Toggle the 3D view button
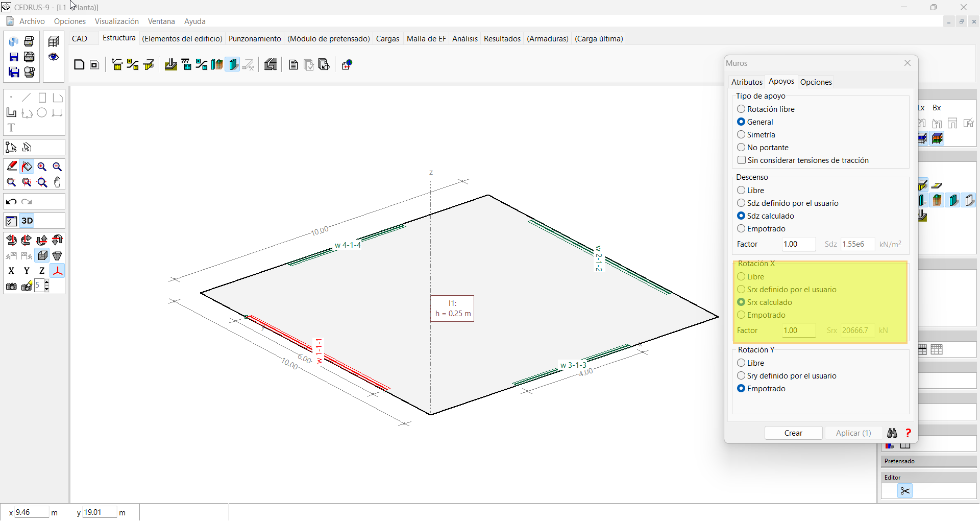Screen dimensions: 980x521 (27, 221)
